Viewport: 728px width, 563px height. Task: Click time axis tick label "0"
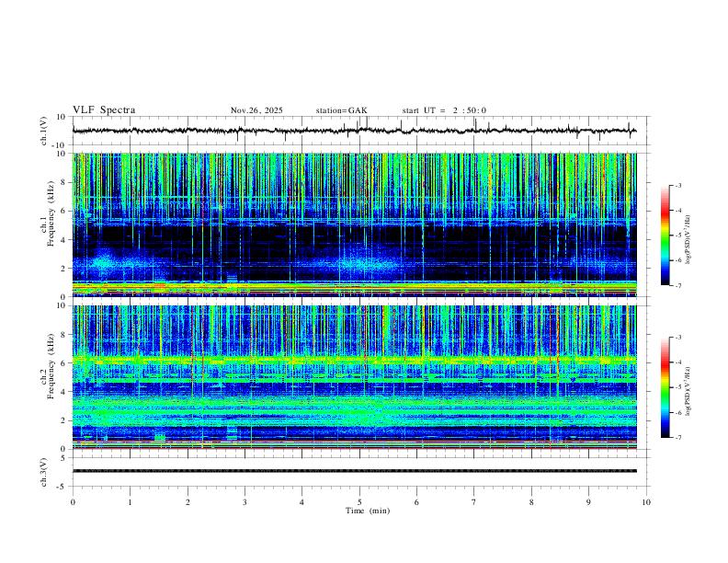73,502
